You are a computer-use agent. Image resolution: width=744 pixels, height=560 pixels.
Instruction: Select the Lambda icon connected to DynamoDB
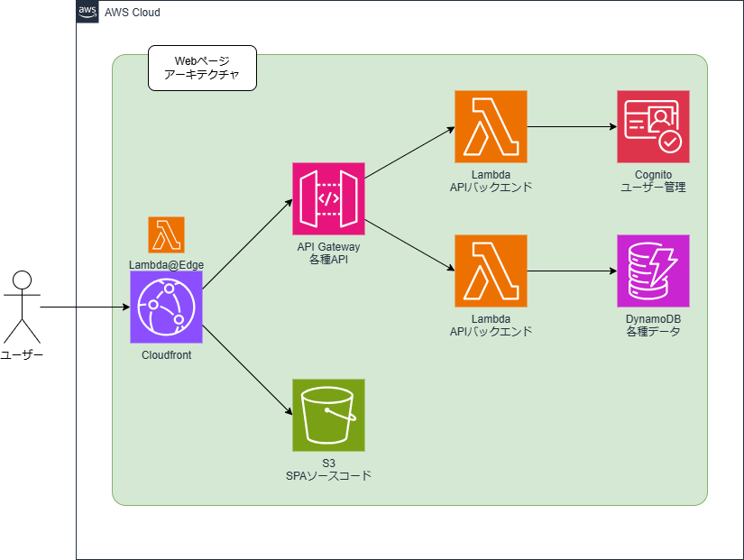click(x=491, y=271)
